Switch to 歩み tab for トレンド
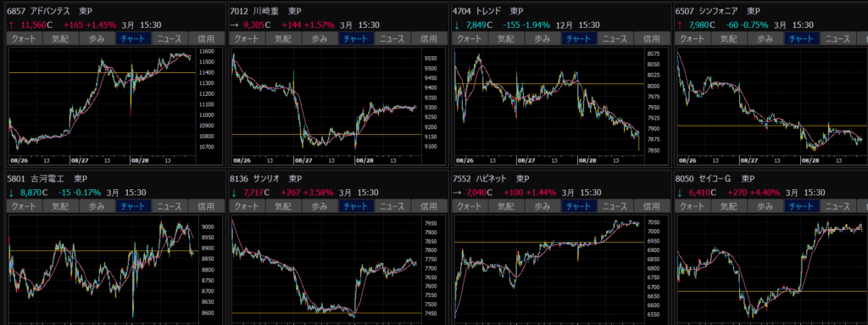The height and width of the screenshot is (325, 868). [542, 39]
